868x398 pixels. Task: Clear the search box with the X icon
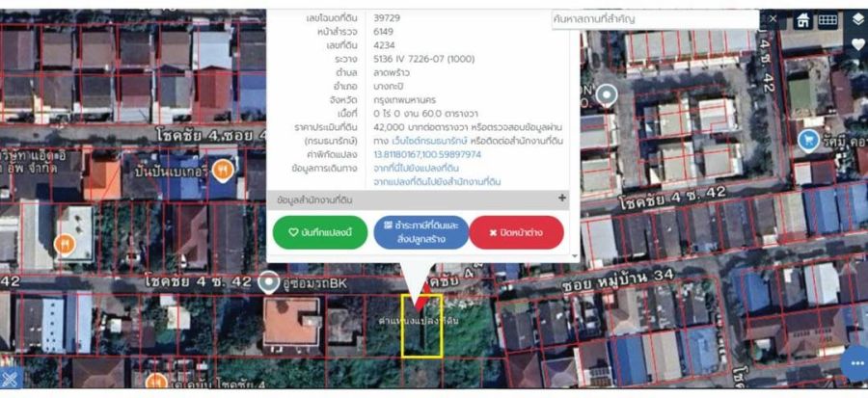coord(773,18)
